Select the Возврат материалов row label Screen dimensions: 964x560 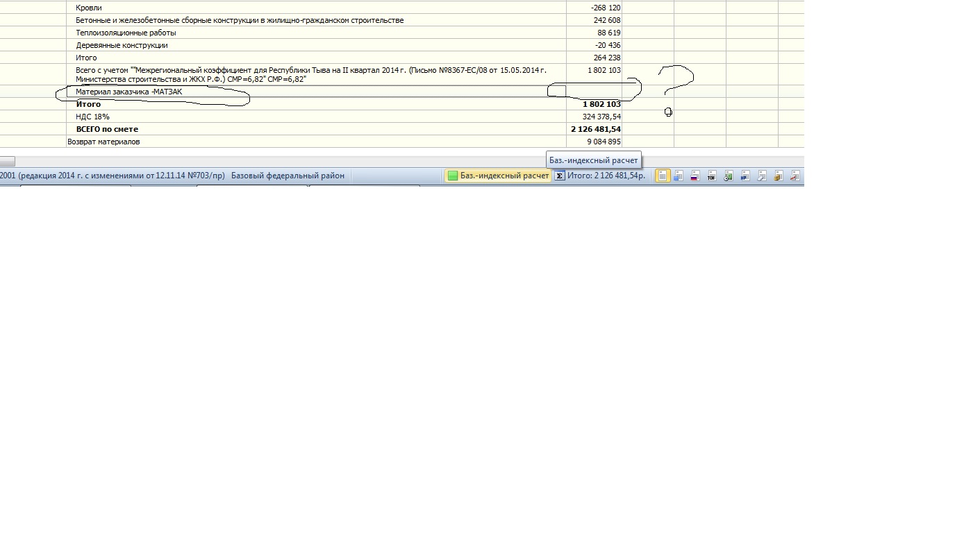pos(103,142)
